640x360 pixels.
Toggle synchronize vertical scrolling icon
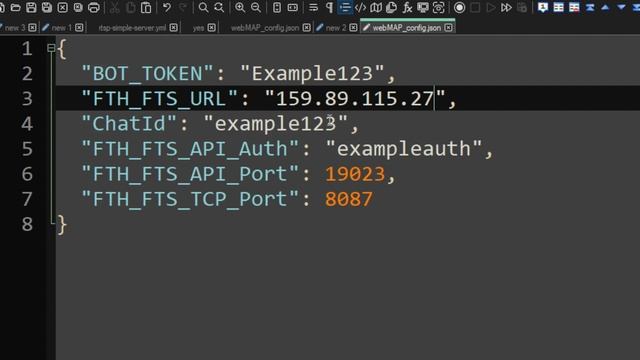click(277, 7)
